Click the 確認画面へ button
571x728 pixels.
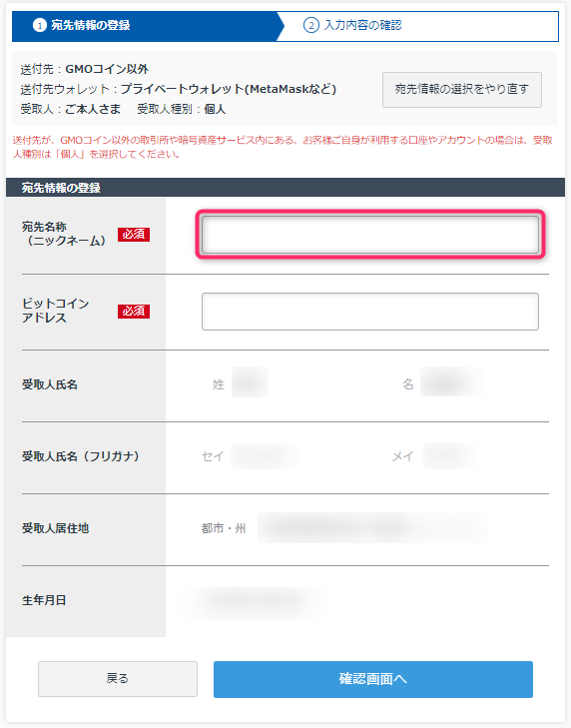pos(373,679)
